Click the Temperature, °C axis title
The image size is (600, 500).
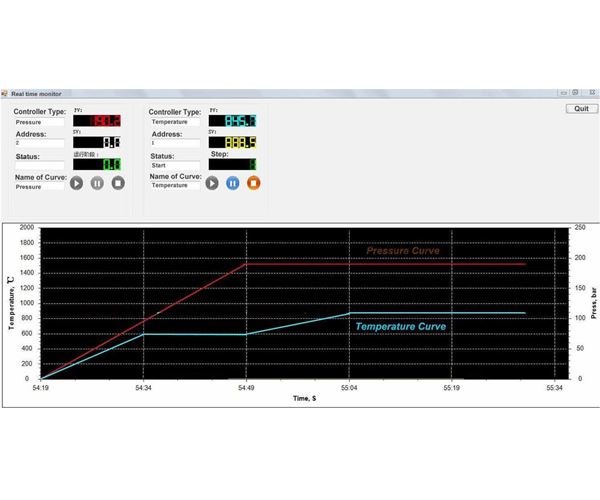pyautogui.click(x=11, y=303)
